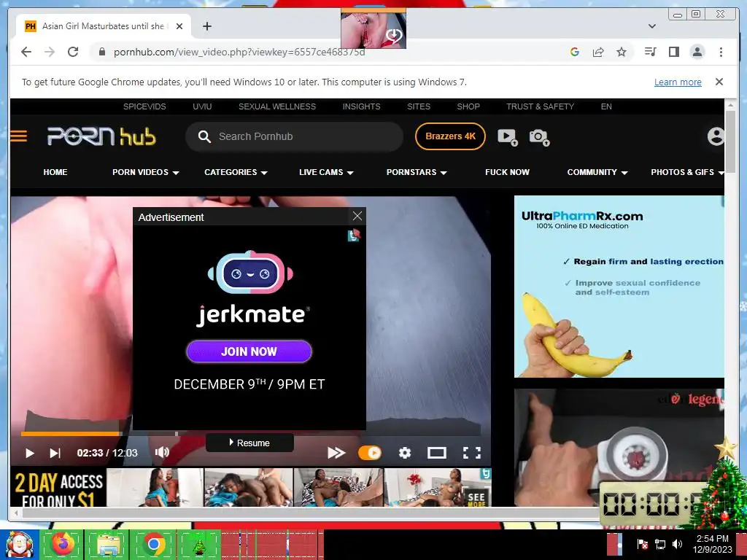Follow the Learn more link

[x=678, y=82]
